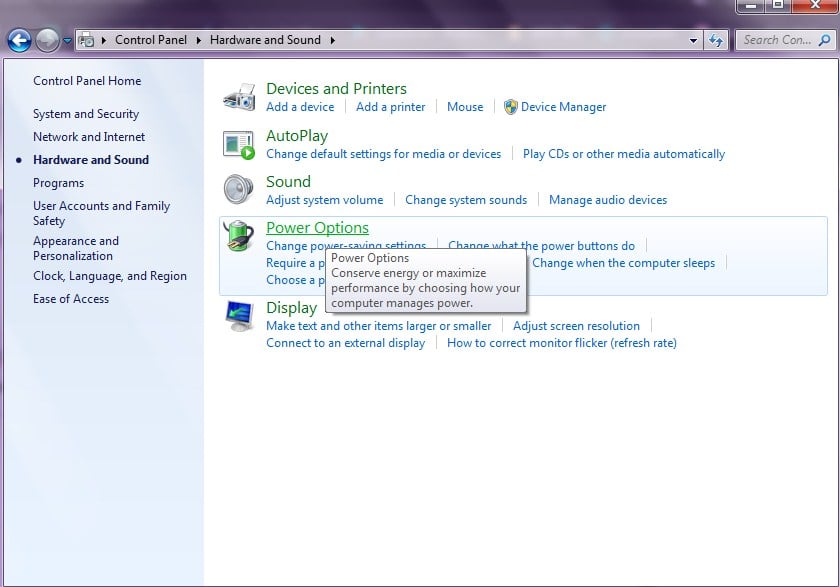The height and width of the screenshot is (587, 840).
Task: Select Hardware and Sound in address breadcrumb
Action: tap(265, 40)
